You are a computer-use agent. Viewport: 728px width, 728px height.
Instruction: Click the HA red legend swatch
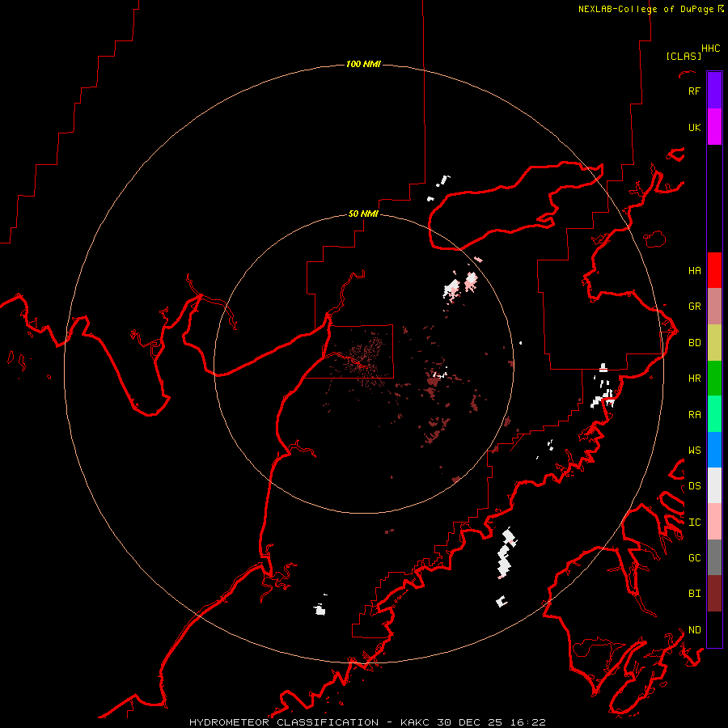tap(714, 270)
